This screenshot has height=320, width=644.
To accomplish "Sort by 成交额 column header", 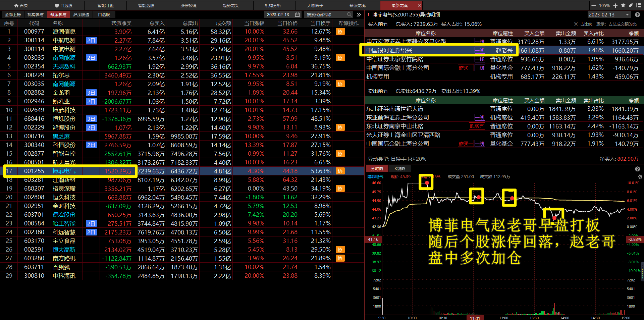I will click(223, 23).
